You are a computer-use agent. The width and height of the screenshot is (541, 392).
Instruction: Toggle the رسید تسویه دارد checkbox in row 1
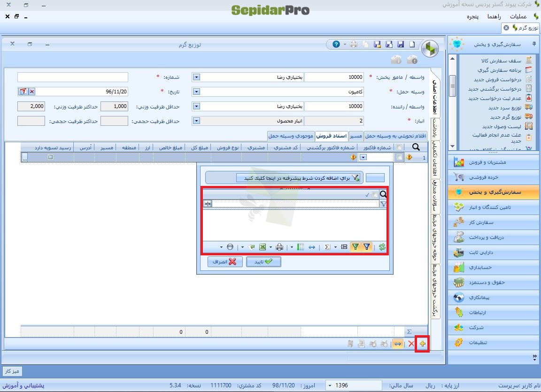[51, 157]
